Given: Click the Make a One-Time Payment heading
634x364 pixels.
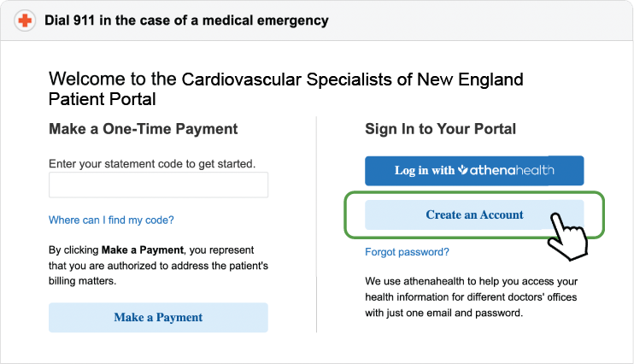Looking at the screenshot, I should 144,129.
